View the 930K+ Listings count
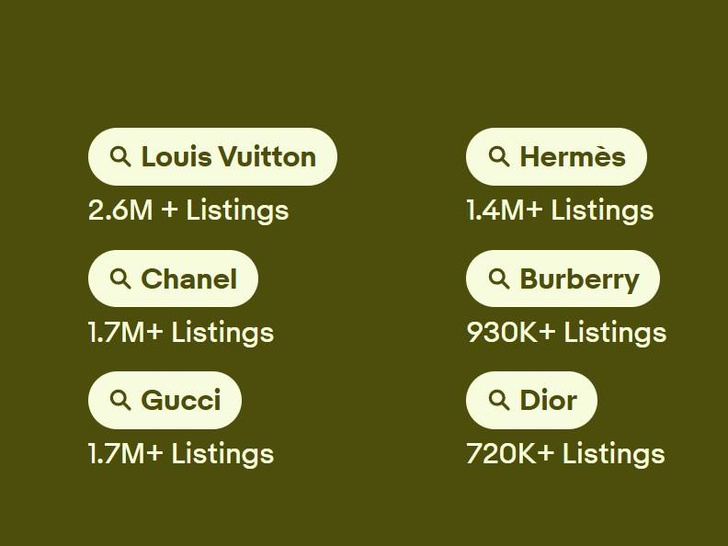Viewport: 728px width, 546px height. pyautogui.click(x=566, y=333)
